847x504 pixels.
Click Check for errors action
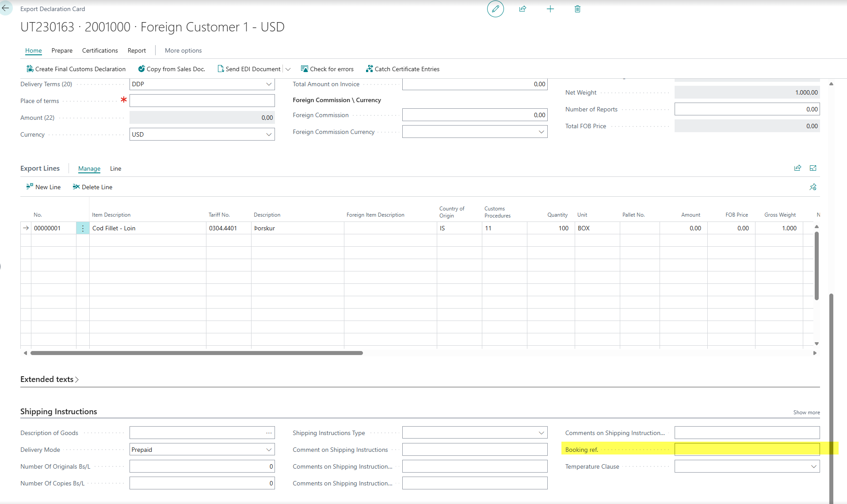point(327,69)
